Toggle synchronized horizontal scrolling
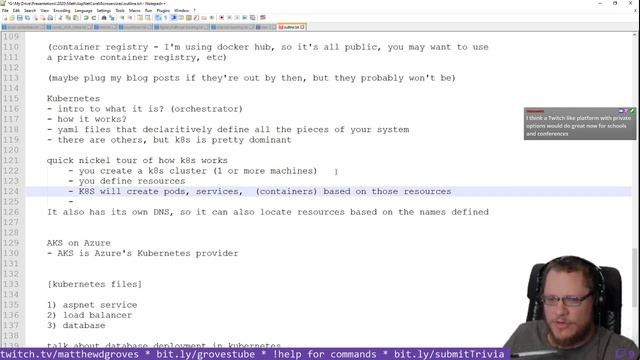The width and height of the screenshot is (640, 360). (x=148, y=18)
